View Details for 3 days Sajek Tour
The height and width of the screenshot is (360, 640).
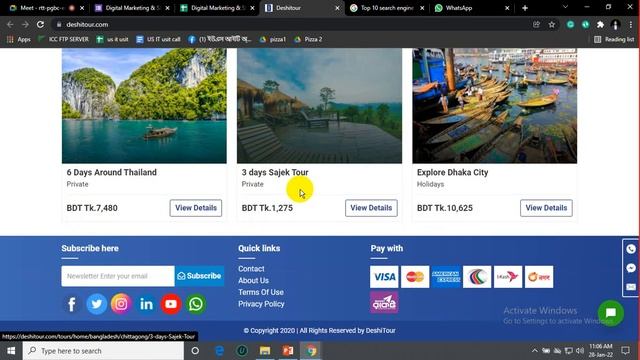(x=371, y=208)
